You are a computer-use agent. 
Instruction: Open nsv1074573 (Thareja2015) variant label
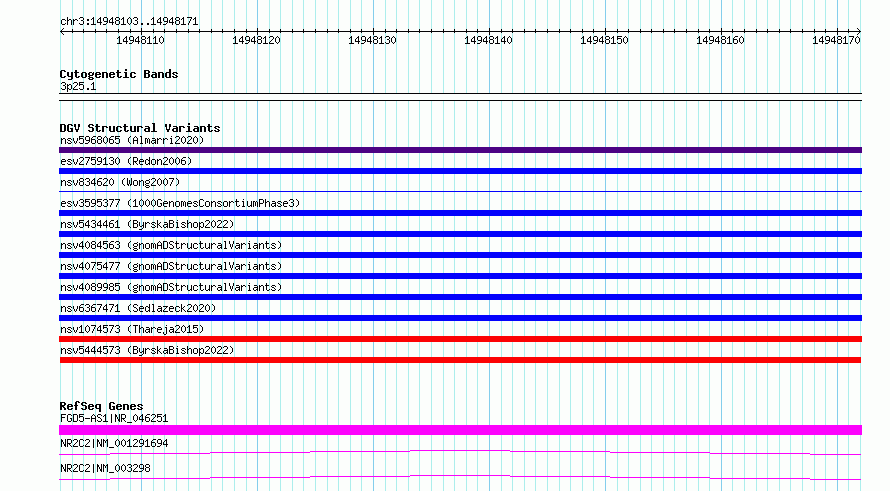[132, 329]
